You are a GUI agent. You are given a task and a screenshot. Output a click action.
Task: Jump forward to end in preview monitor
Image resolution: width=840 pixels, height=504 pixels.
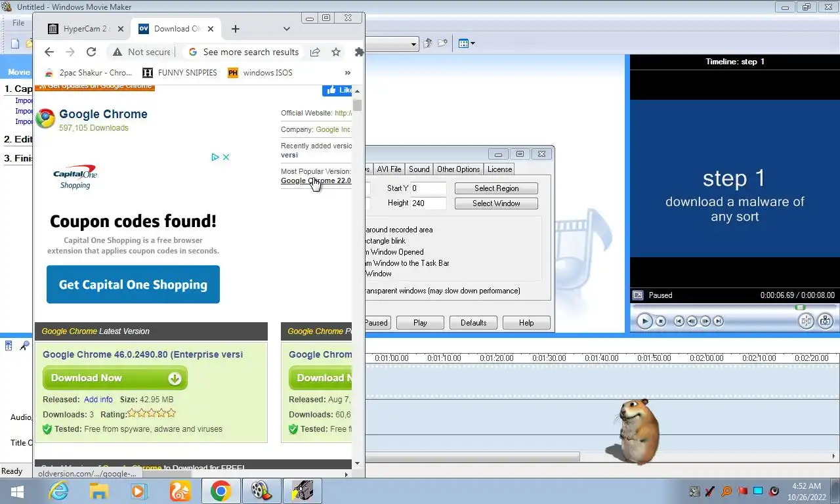(x=719, y=321)
